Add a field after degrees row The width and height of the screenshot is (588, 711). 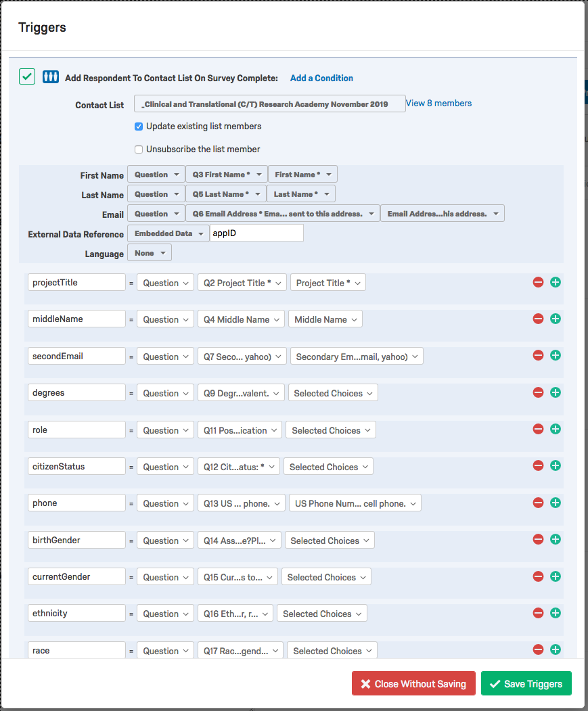(556, 392)
